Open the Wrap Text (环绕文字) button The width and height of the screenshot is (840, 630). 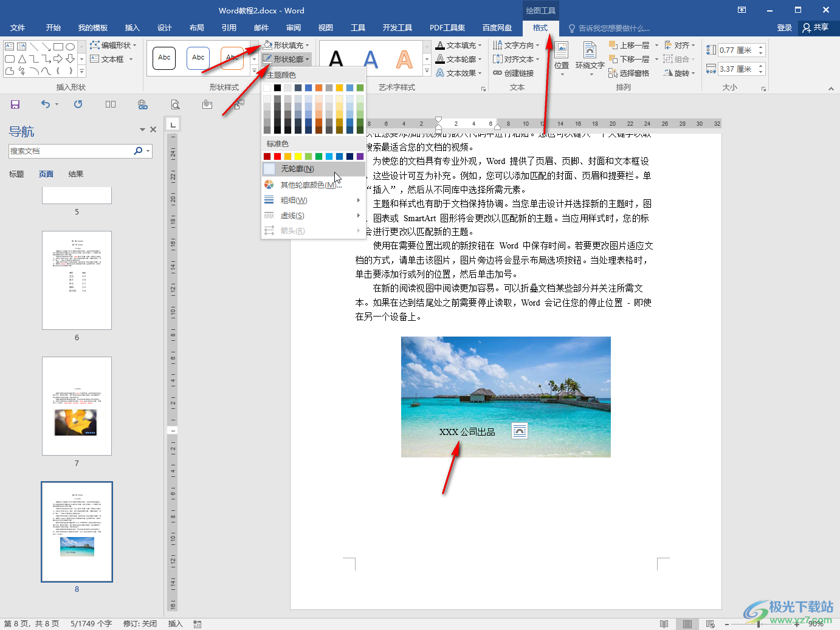(590, 59)
